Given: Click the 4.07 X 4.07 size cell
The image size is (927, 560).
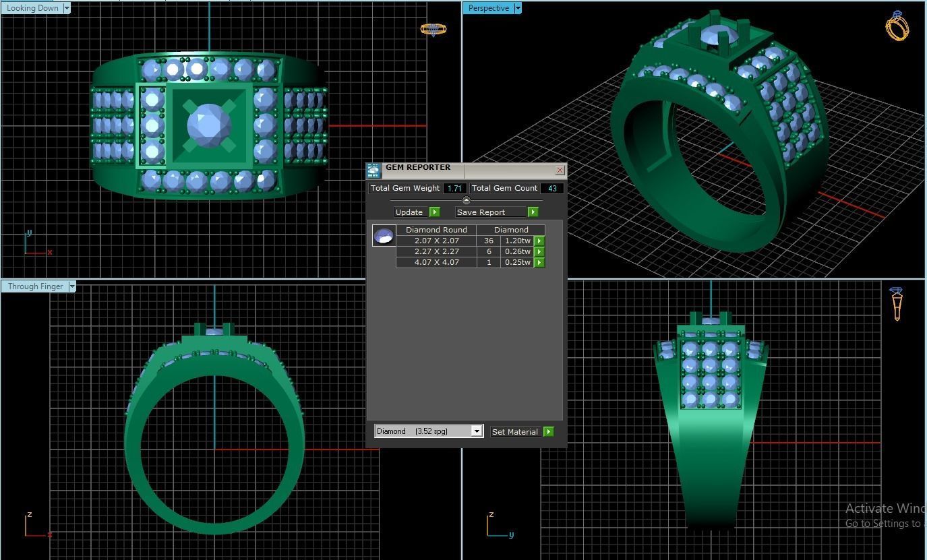Looking at the screenshot, I should pyautogui.click(x=436, y=262).
